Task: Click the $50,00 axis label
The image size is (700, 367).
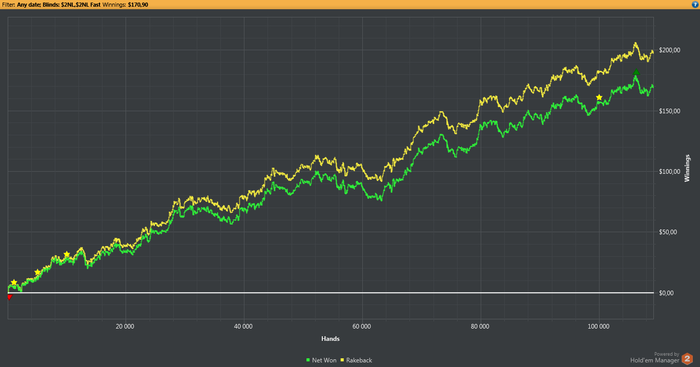Action: pyautogui.click(x=668, y=232)
